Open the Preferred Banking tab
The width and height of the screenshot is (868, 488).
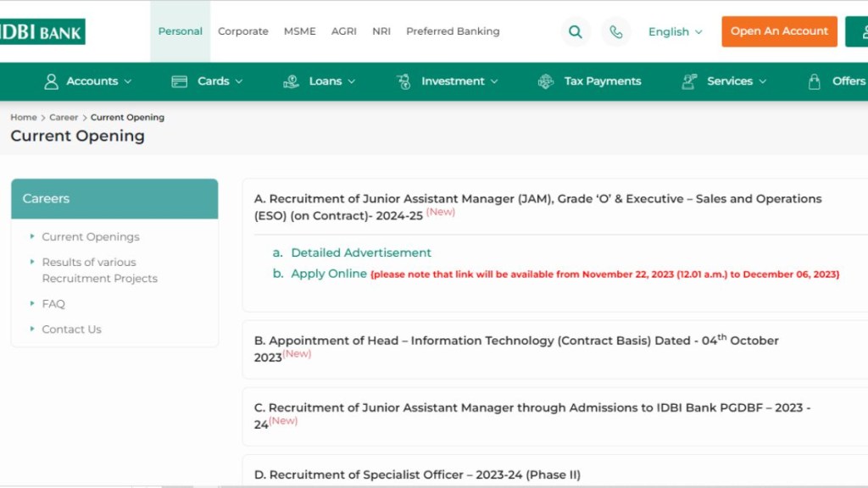pos(453,31)
